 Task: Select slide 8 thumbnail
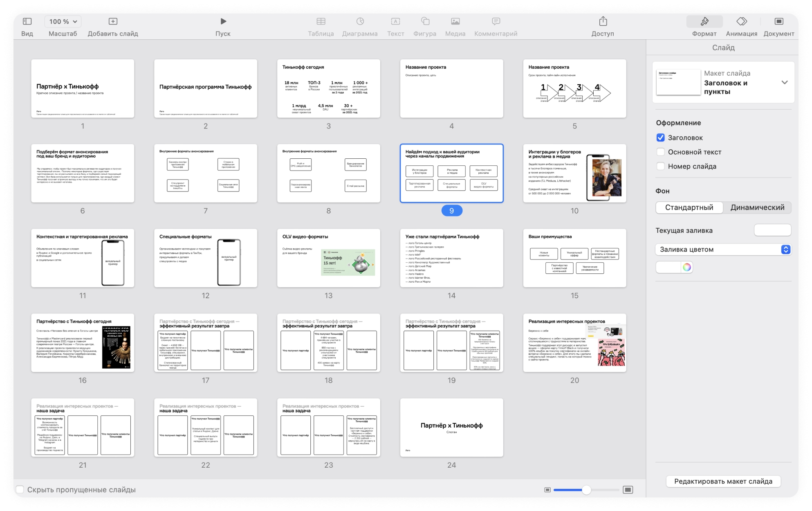tap(329, 173)
